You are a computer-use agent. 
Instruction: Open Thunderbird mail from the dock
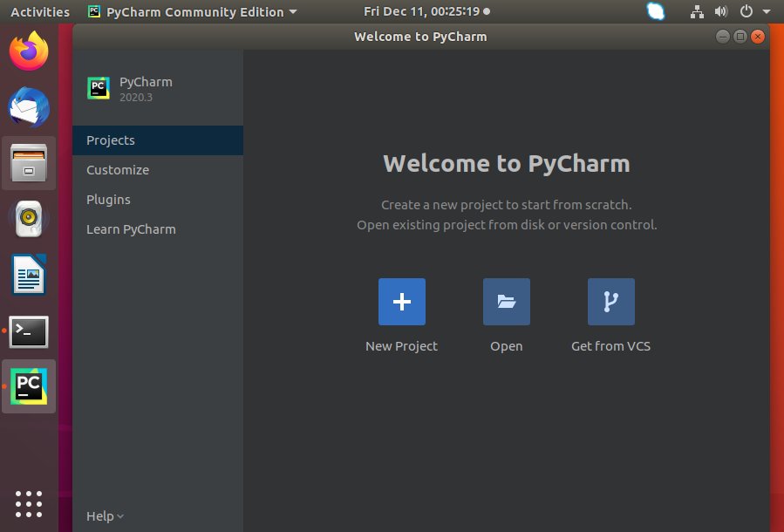(29, 107)
